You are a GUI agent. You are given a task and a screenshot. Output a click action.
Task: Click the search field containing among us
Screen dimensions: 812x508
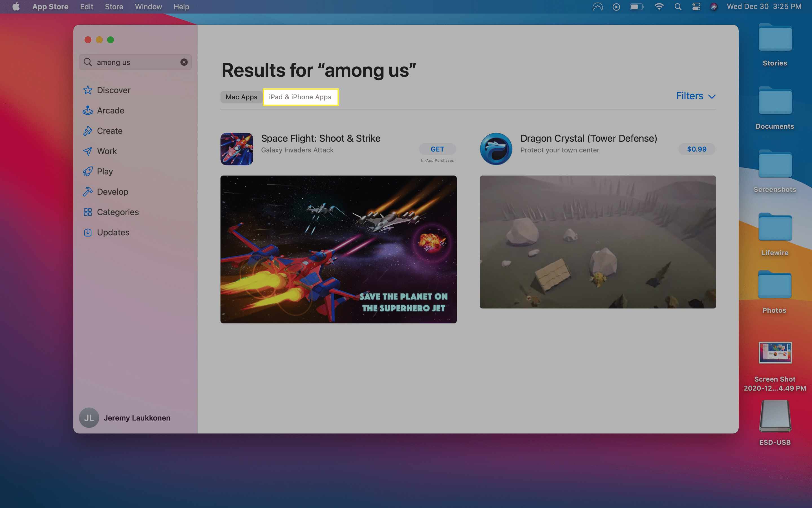[x=135, y=62]
